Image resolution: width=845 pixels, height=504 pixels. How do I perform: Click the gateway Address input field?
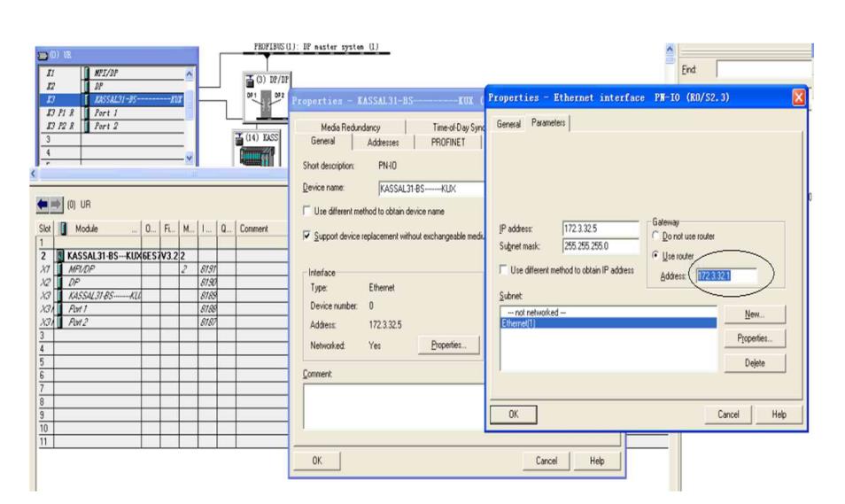click(x=725, y=276)
